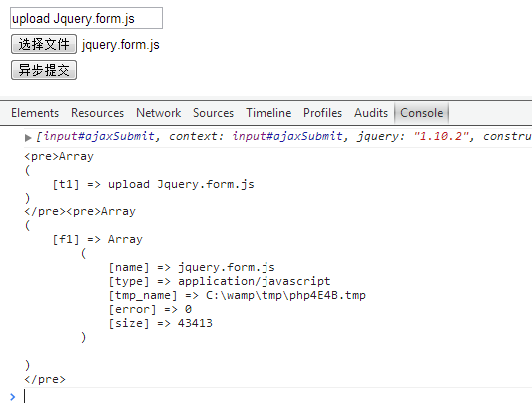The width and height of the screenshot is (532, 414).
Task: Open the Profiles tab
Action: click(x=322, y=113)
